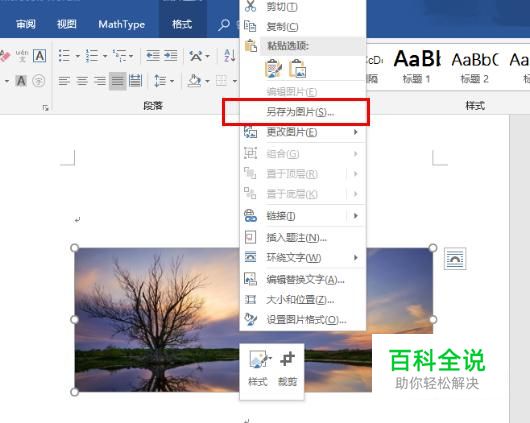
Task: Choose 插入题注 from context menu
Action: (x=303, y=238)
